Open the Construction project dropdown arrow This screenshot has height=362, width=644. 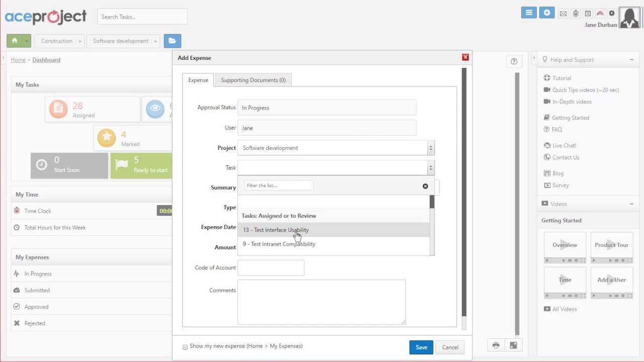click(x=79, y=41)
